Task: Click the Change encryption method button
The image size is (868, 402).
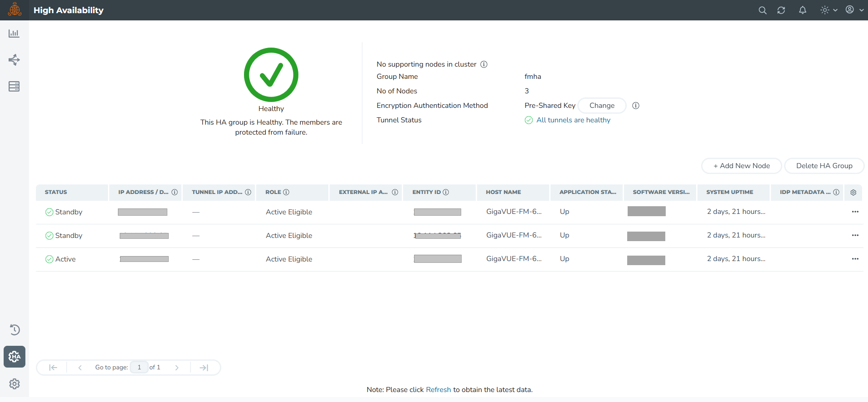Action: [x=602, y=106]
